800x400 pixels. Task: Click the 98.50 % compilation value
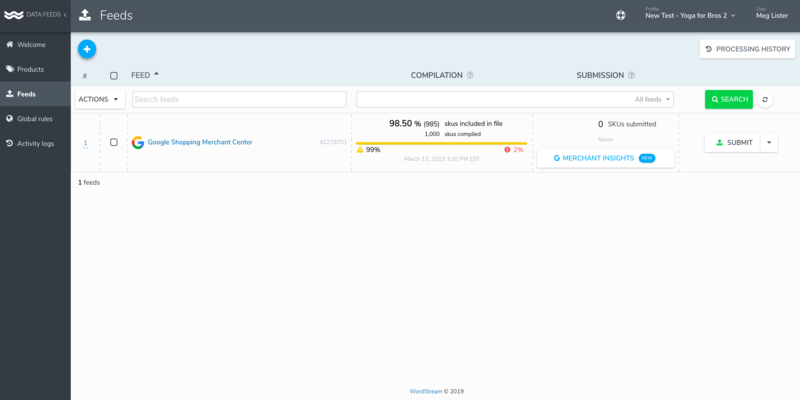tap(405, 123)
